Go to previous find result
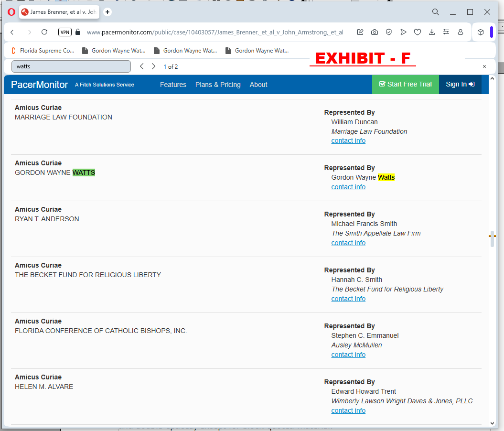The height and width of the screenshot is (431, 504). (142, 66)
